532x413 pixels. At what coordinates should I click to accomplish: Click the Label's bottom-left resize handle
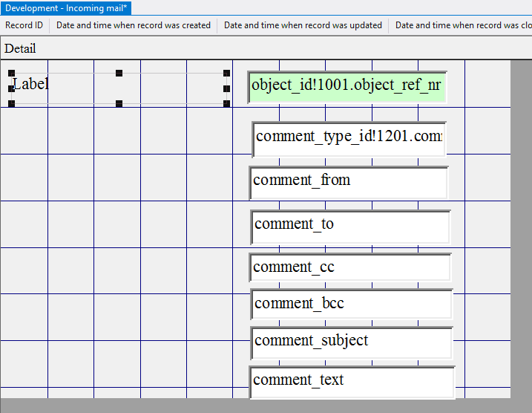(11, 103)
